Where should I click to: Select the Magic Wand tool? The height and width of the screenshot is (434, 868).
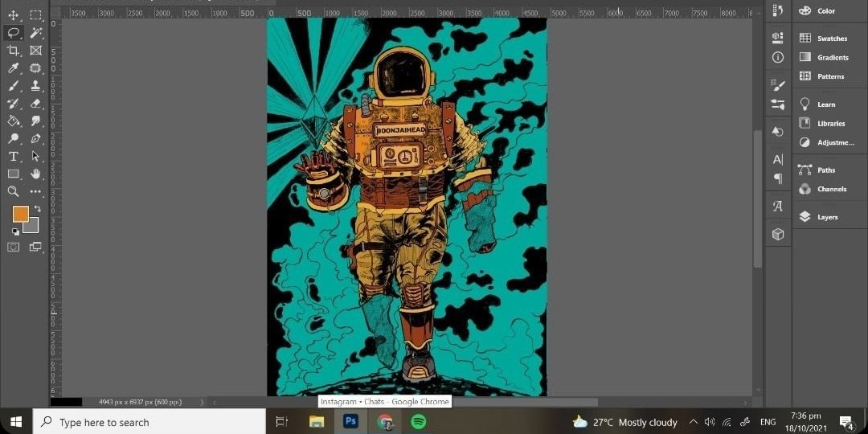[36, 33]
